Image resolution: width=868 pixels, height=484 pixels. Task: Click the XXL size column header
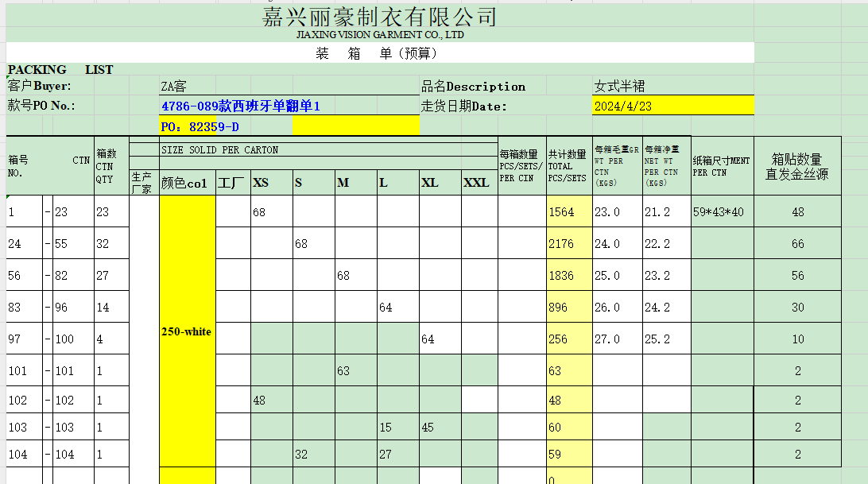pos(479,183)
